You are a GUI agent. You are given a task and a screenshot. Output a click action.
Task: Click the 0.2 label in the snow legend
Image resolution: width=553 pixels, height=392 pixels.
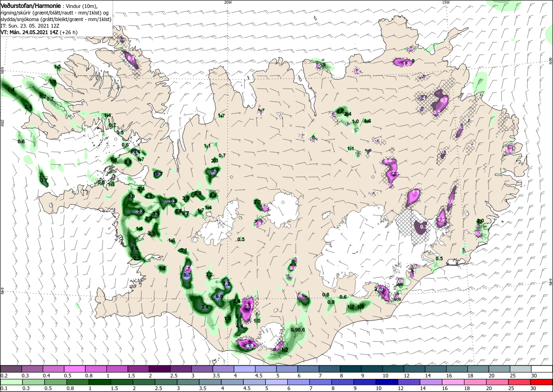pyautogui.click(x=4, y=376)
